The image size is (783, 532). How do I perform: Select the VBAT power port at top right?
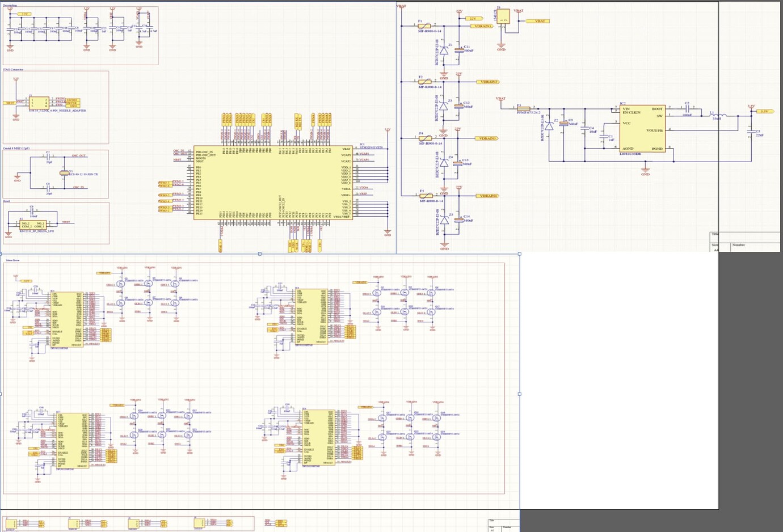click(537, 20)
